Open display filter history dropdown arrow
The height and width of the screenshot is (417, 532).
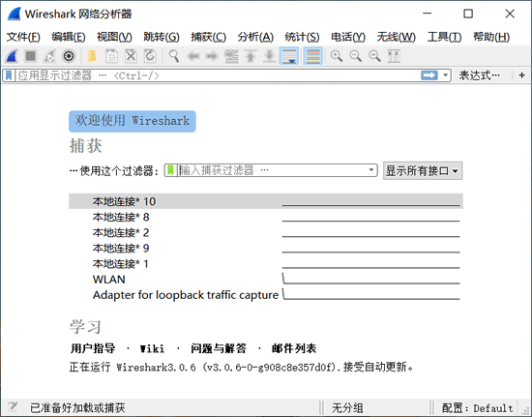446,75
